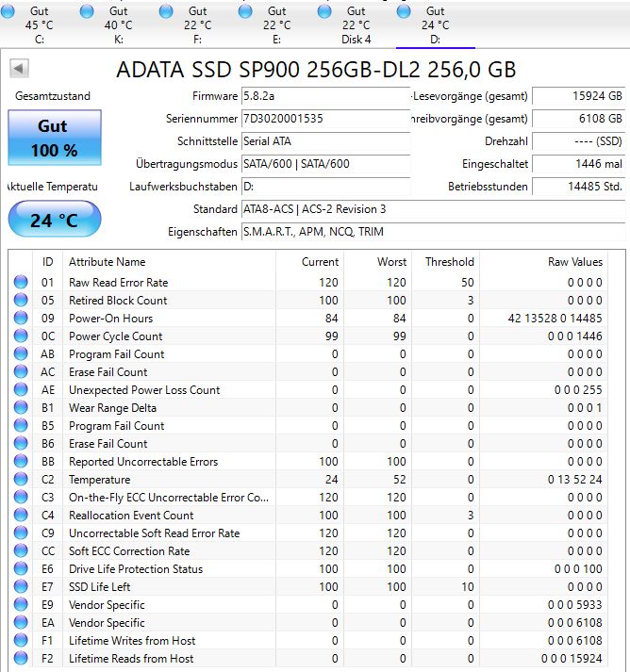This screenshot has height=672, width=630.
Task: Click status orb for Drive Life Protection Status
Action: click(21, 568)
